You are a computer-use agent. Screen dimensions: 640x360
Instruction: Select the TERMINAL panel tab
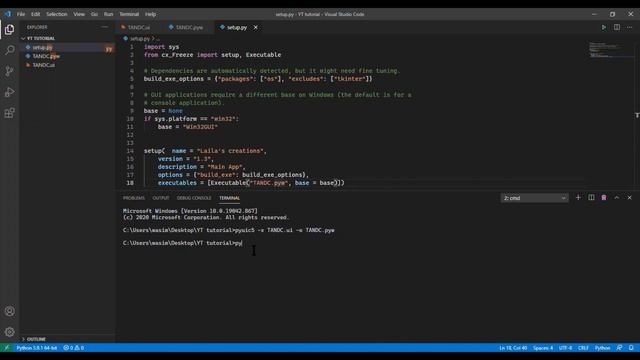pos(229,198)
